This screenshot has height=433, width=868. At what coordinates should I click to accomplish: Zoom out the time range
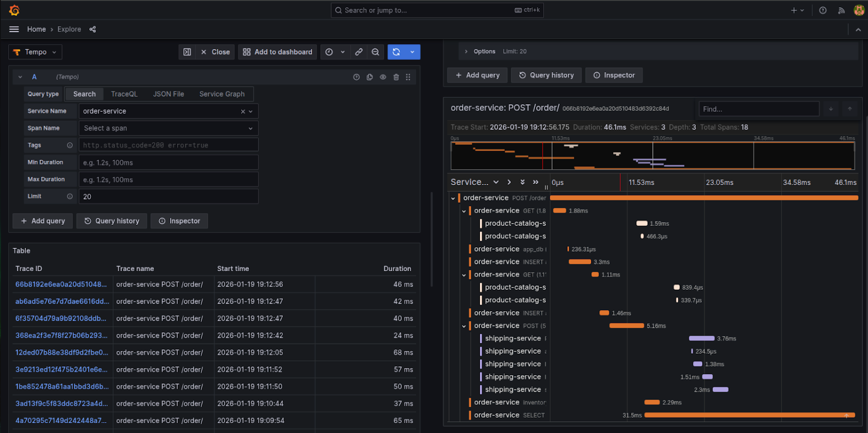(375, 52)
